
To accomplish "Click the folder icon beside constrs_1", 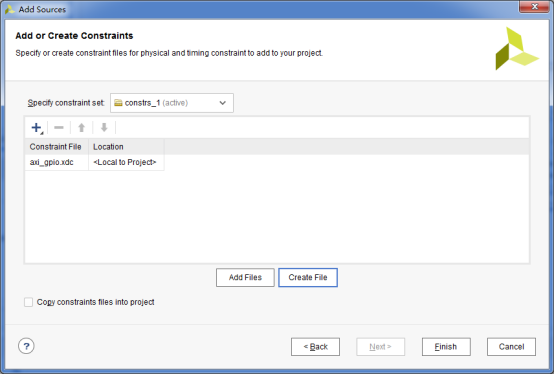I will [118, 103].
